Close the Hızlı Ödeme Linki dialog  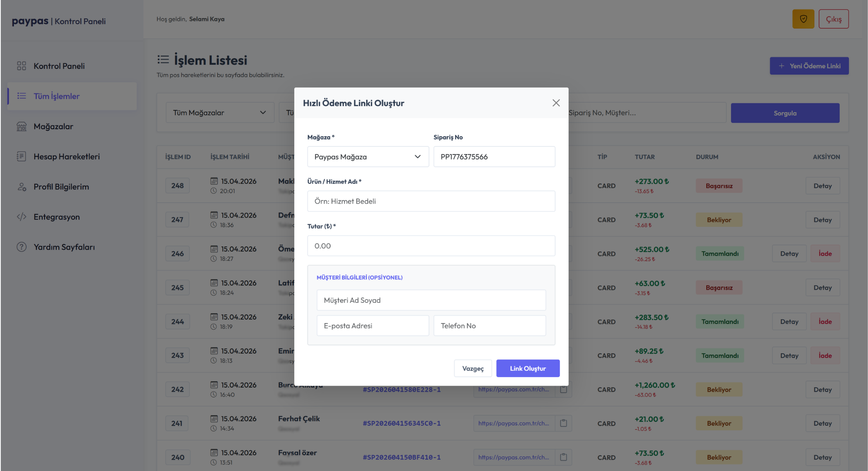[556, 103]
